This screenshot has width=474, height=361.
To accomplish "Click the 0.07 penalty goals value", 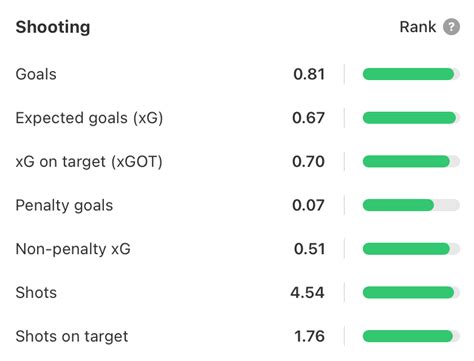I will tap(308, 205).
